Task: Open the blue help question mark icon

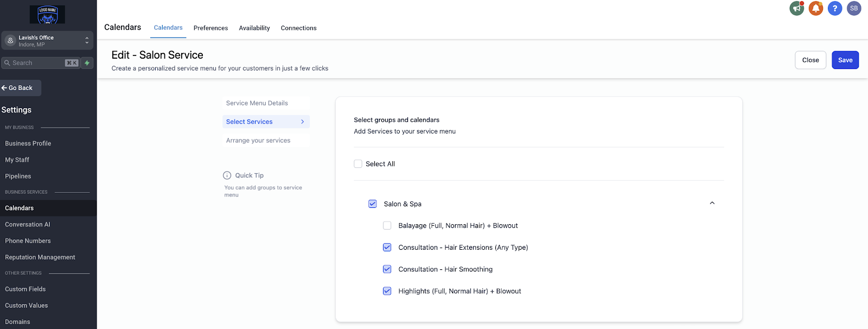Action: point(835,8)
